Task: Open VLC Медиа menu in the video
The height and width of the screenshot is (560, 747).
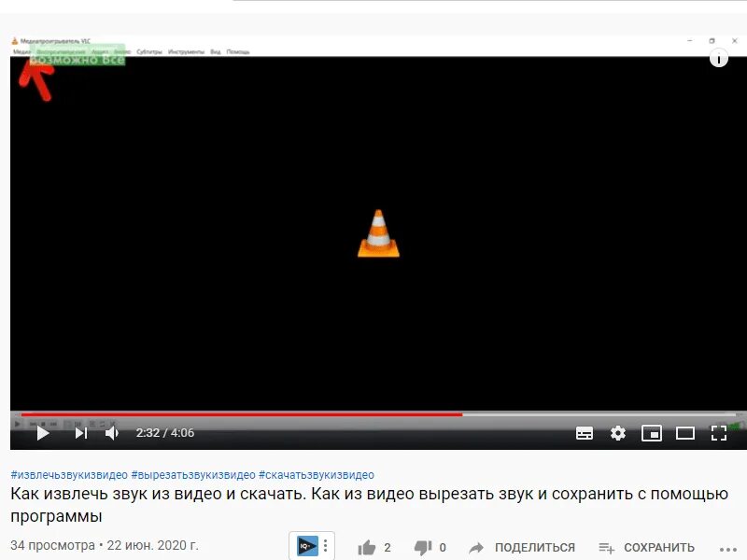Action: pyautogui.click(x=21, y=51)
